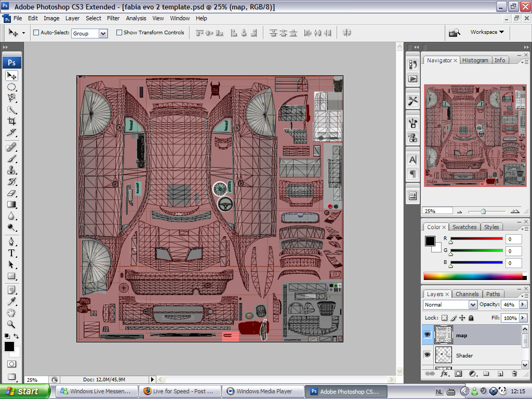
Task: Enable the Auto-Select checkbox
Action: [36, 33]
